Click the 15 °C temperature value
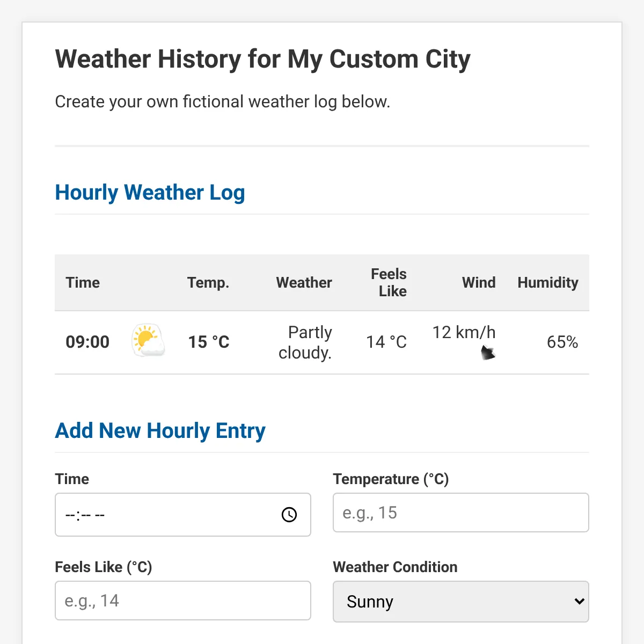The image size is (644, 644). [208, 342]
